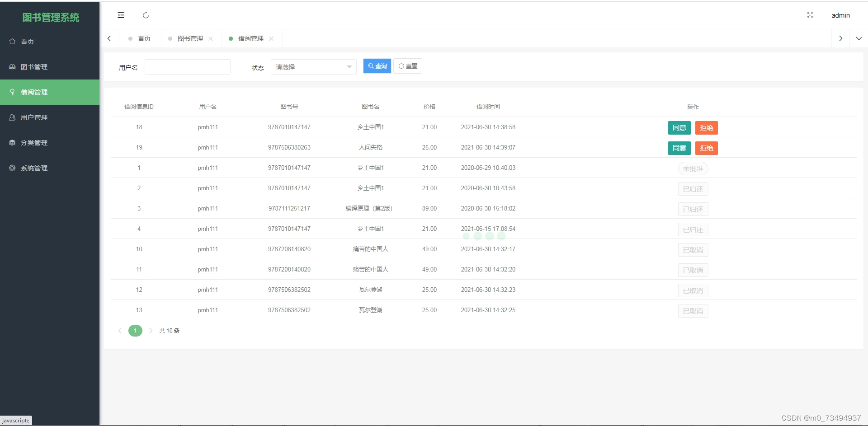Screen dimensions: 868x426
Task: Click the 共 10 条 total count text
Action: 170,331
